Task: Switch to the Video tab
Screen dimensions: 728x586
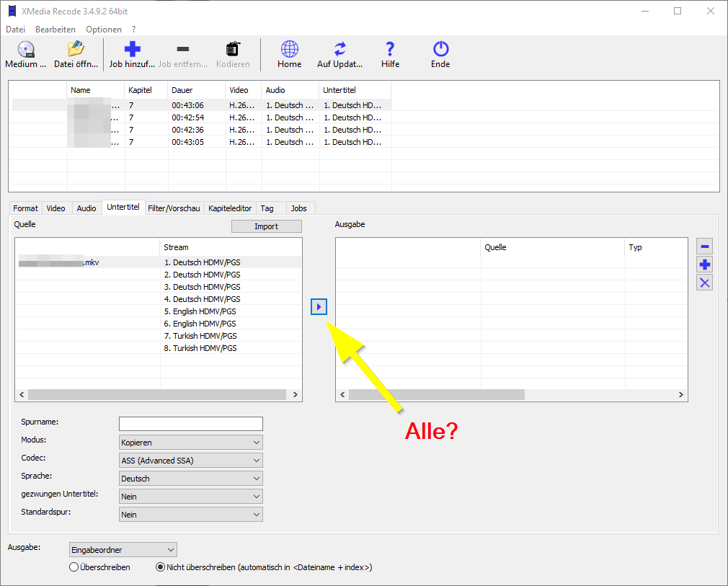Action: (56, 208)
